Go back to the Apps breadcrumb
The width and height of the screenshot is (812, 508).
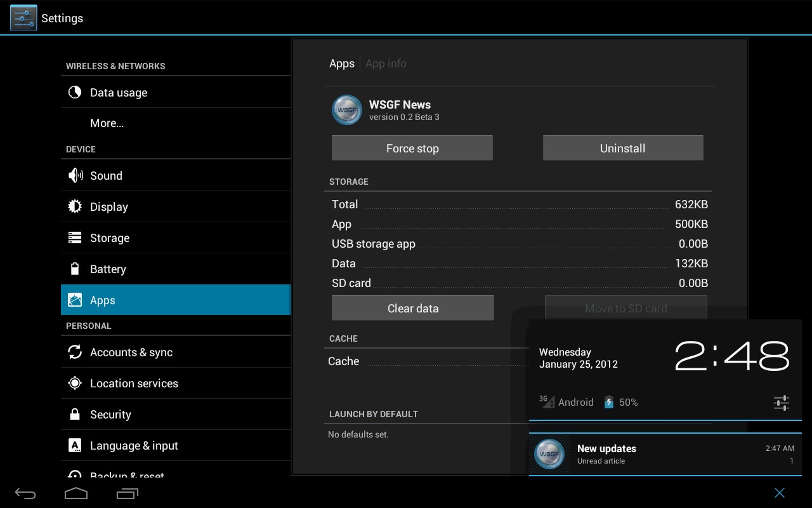(x=342, y=63)
